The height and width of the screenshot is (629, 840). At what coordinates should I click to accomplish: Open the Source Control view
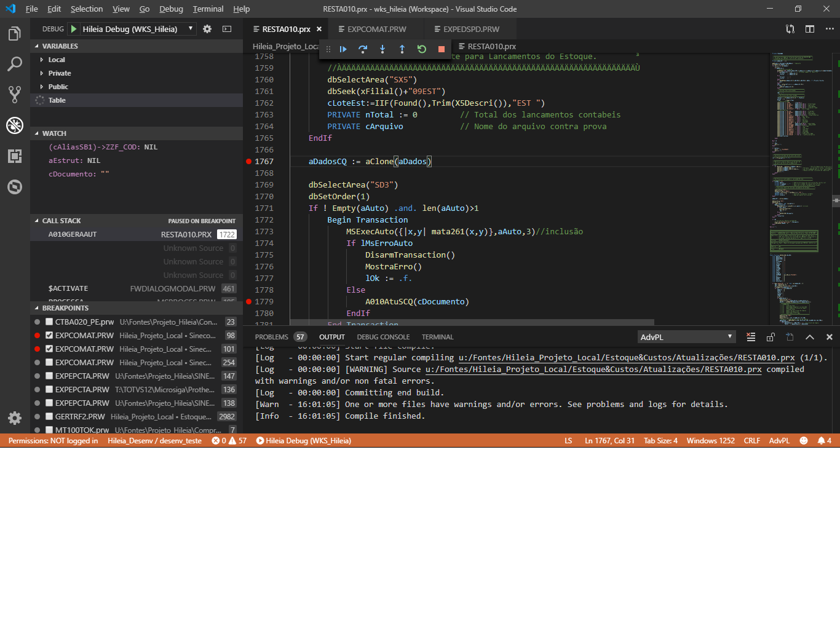click(x=15, y=95)
